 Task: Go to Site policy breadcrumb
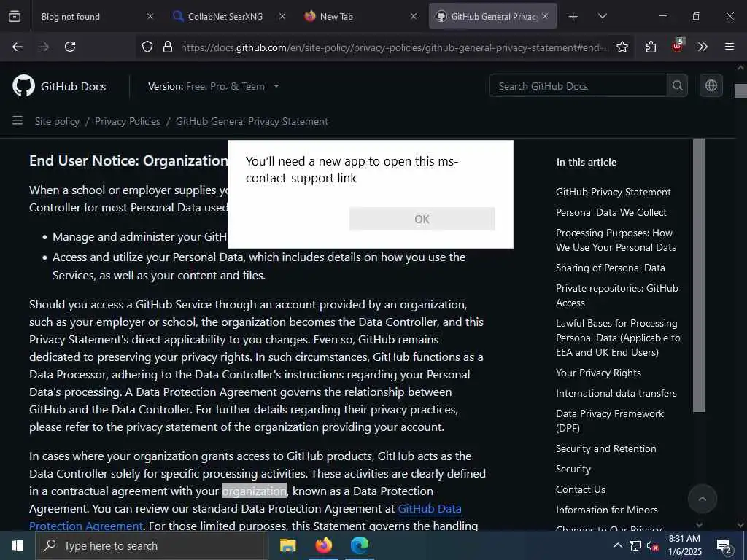[x=57, y=121]
